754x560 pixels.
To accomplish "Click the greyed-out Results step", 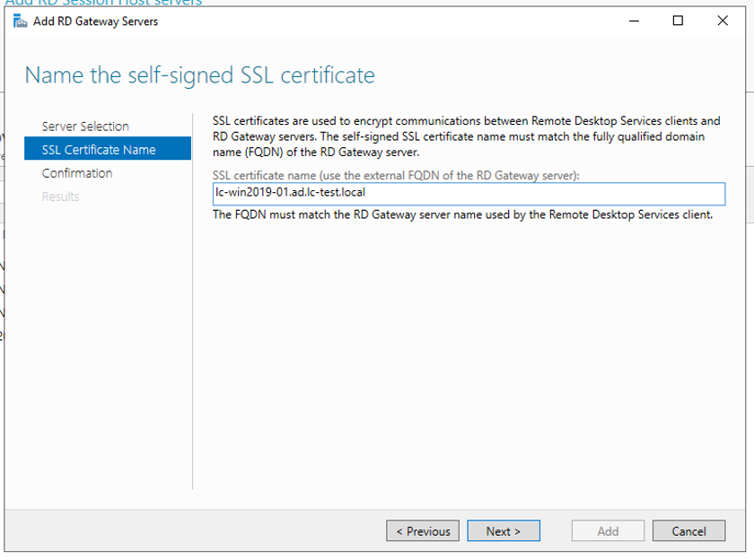I will (60, 197).
